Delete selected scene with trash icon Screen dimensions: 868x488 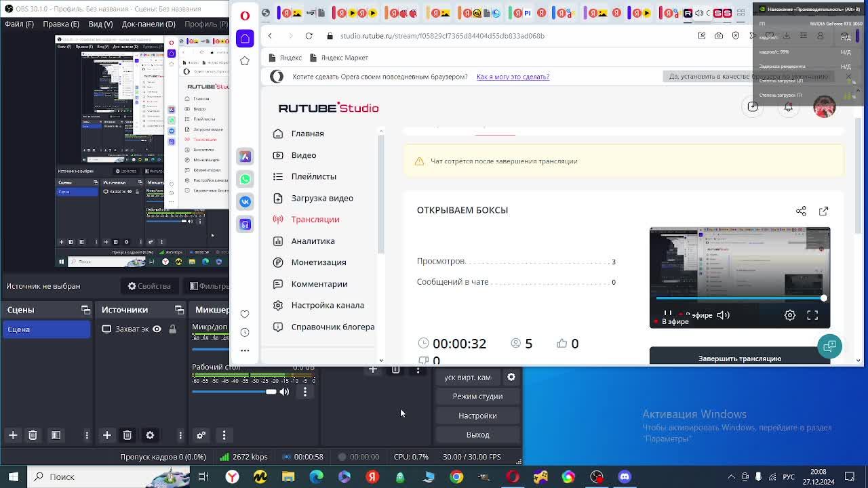point(33,435)
